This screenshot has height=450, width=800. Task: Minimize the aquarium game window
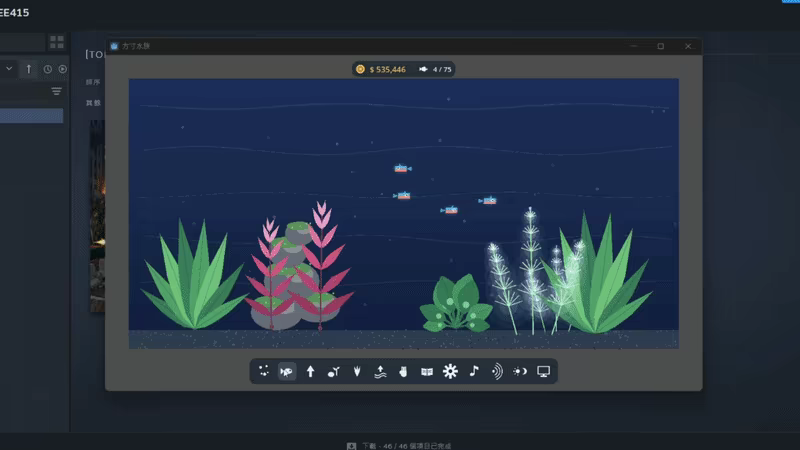coord(634,46)
